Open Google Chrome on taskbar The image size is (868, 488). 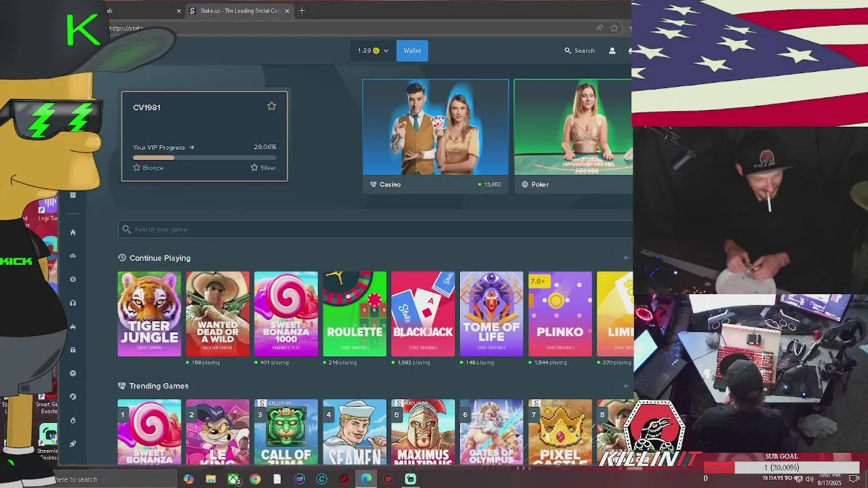(x=255, y=479)
